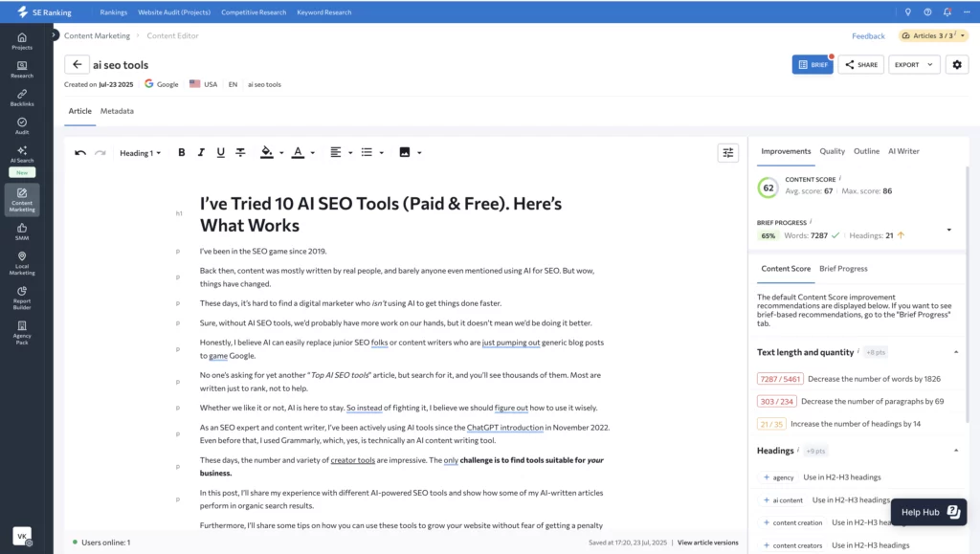This screenshot has width=980, height=554.
Task: Click the undo icon in the editor toolbar
Action: tap(80, 152)
